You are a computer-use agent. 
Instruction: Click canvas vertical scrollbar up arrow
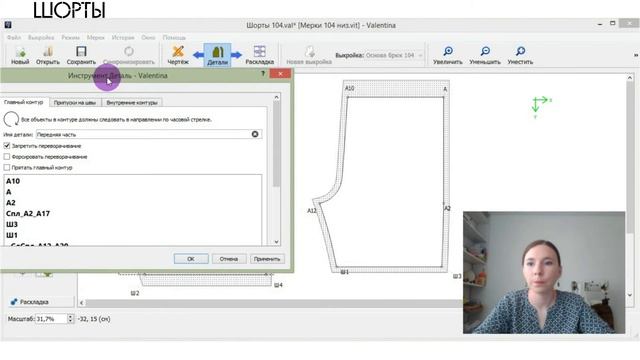[x=630, y=78]
